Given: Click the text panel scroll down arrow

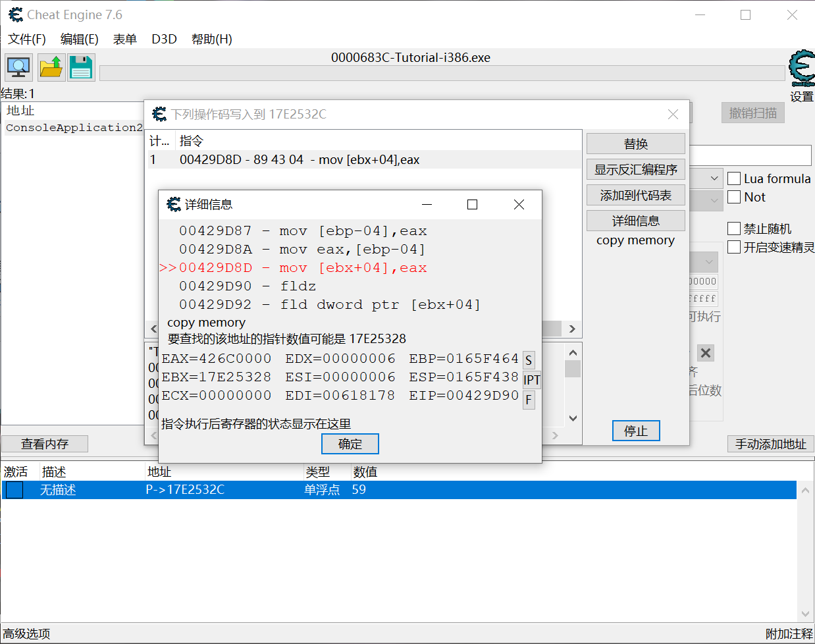Looking at the screenshot, I should coord(573,417).
